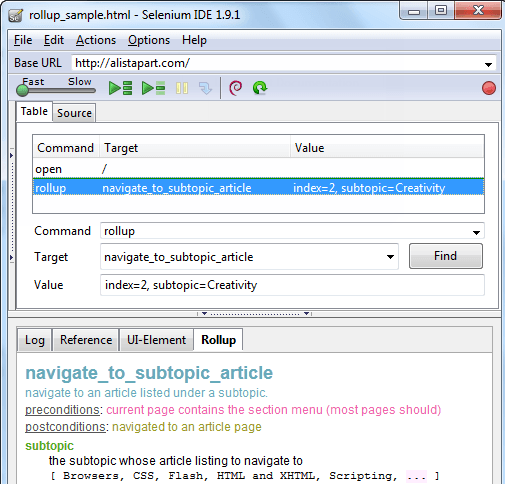Screen dimensions: 505x484
Task: Run the current test case
Action: coord(153,88)
